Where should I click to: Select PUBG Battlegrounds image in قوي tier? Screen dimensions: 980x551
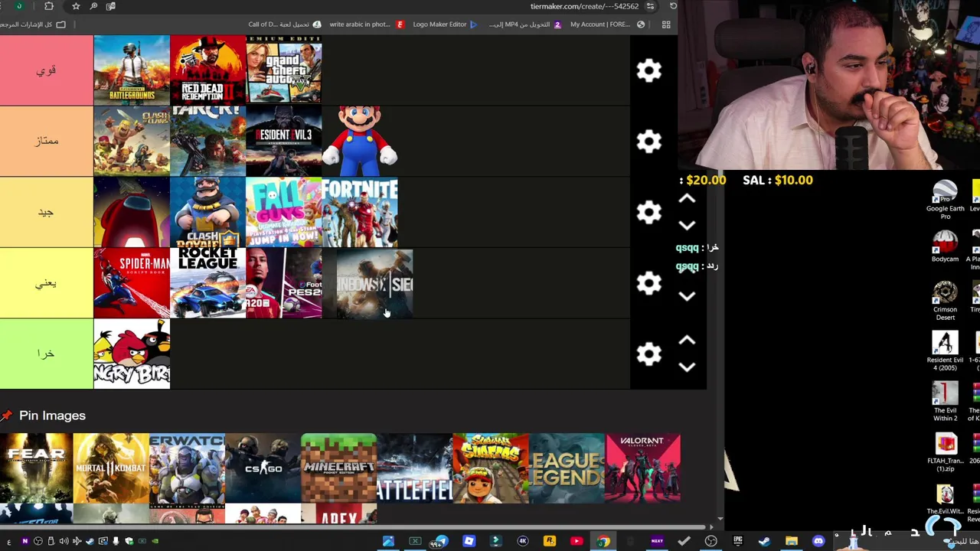(132, 70)
